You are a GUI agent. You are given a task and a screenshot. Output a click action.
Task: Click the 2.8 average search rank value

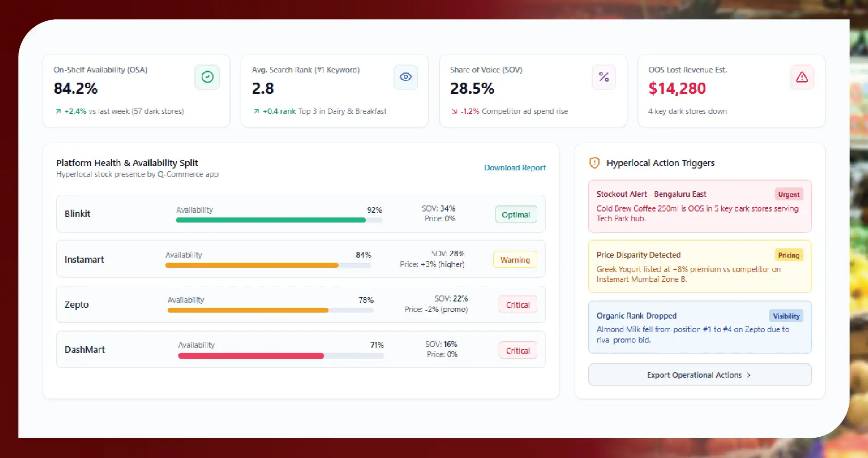pos(263,89)
